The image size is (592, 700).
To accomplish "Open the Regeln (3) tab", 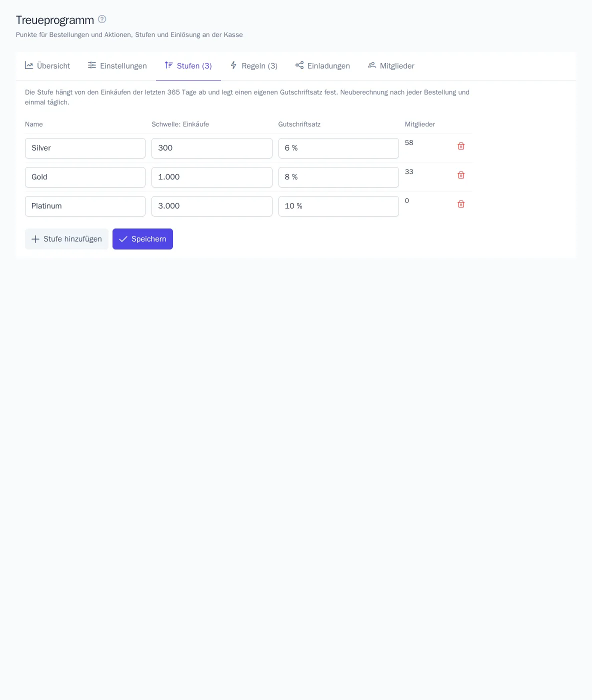I will pos(253,66).
